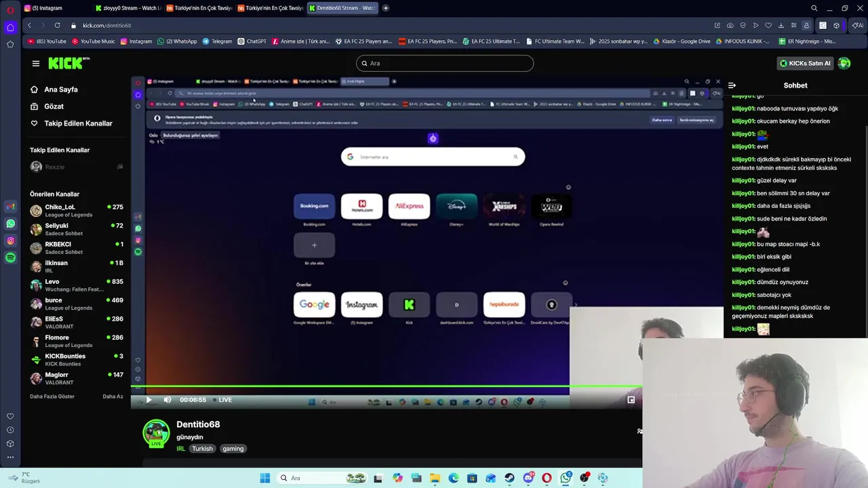The image size is (868, 488).
Task: Open the Chiko_LoL recommended channel
Action: click(77, 211)
